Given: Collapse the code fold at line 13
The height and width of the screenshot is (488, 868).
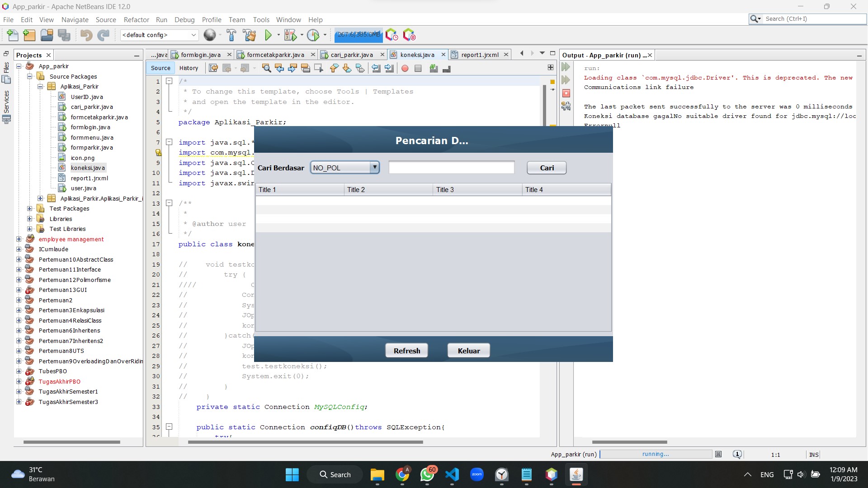Looking at the screenshot, I should pyautogui.click(x=169, y=203).
